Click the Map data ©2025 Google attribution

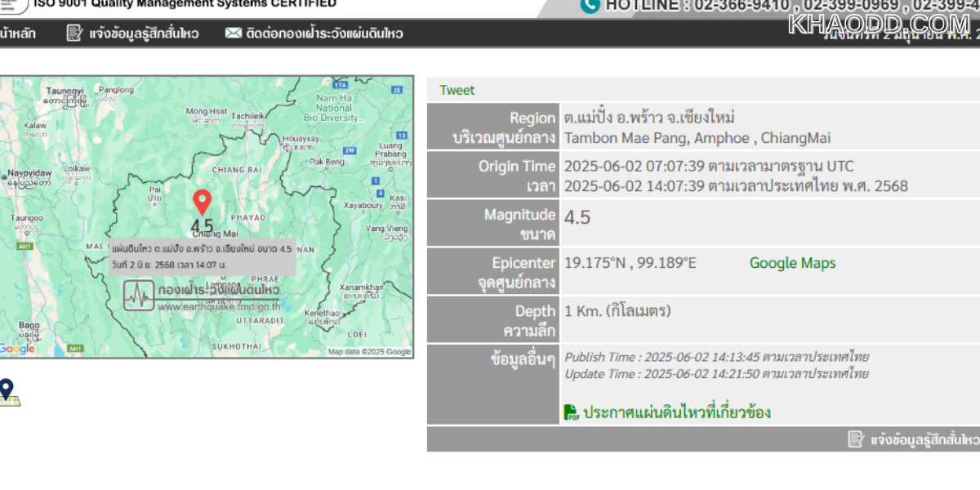click(x=369, y=352)
